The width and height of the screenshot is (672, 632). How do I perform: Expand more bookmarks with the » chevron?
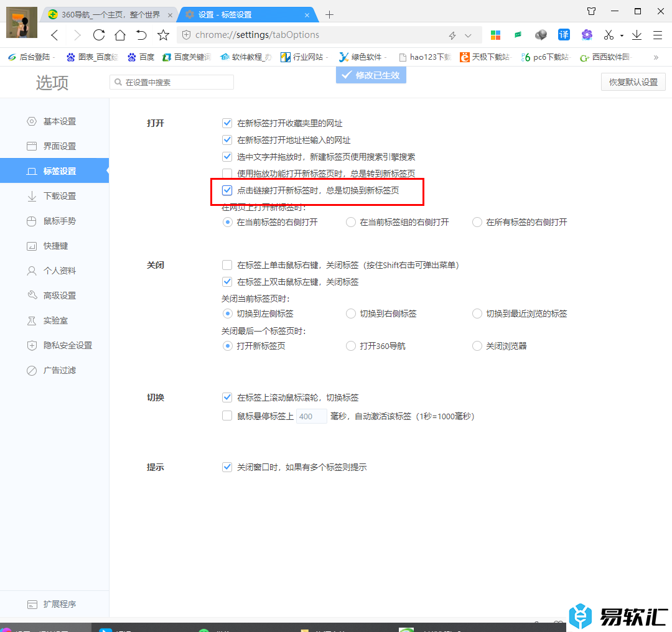coord(656,57)
